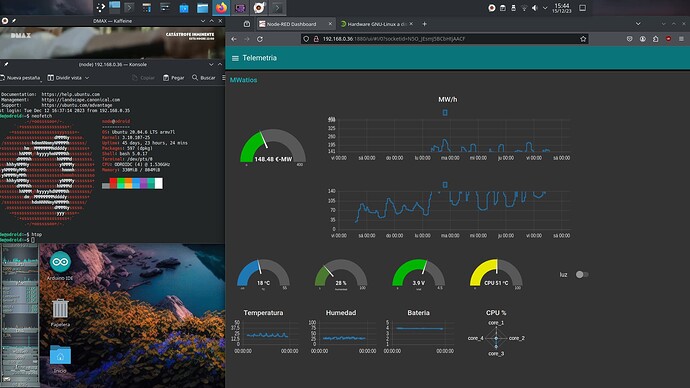Switch to Kaffeine in the top panel
The width and height of the screenshot is (690, 388).
(x=259, y=7)
